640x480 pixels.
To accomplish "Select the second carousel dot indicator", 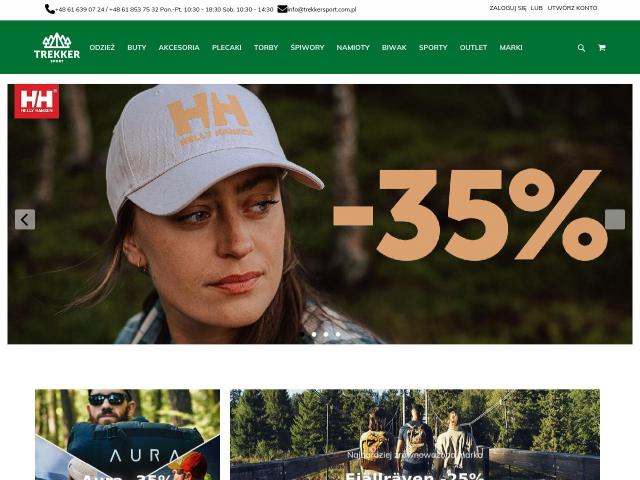I will [314, 334].
